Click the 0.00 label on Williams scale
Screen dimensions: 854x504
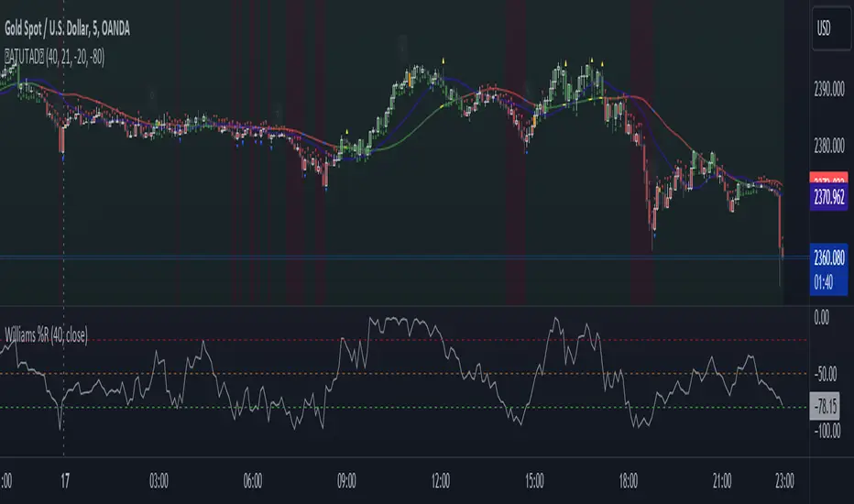click(x=827, y=318)
